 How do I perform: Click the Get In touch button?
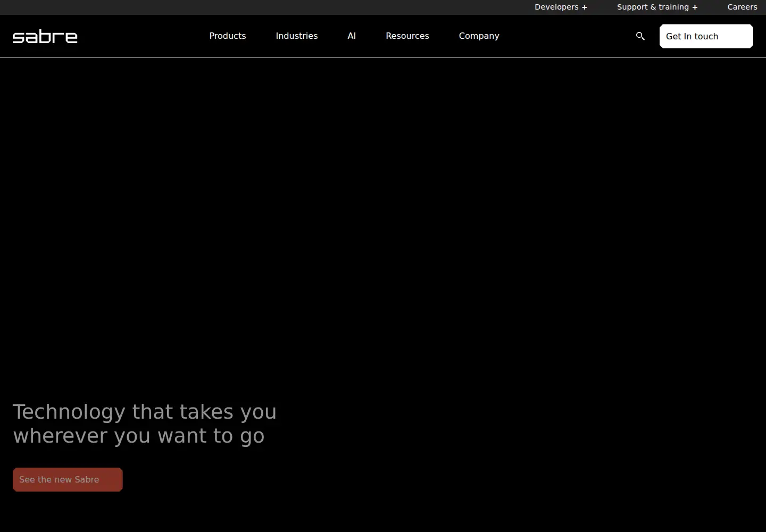706,36
